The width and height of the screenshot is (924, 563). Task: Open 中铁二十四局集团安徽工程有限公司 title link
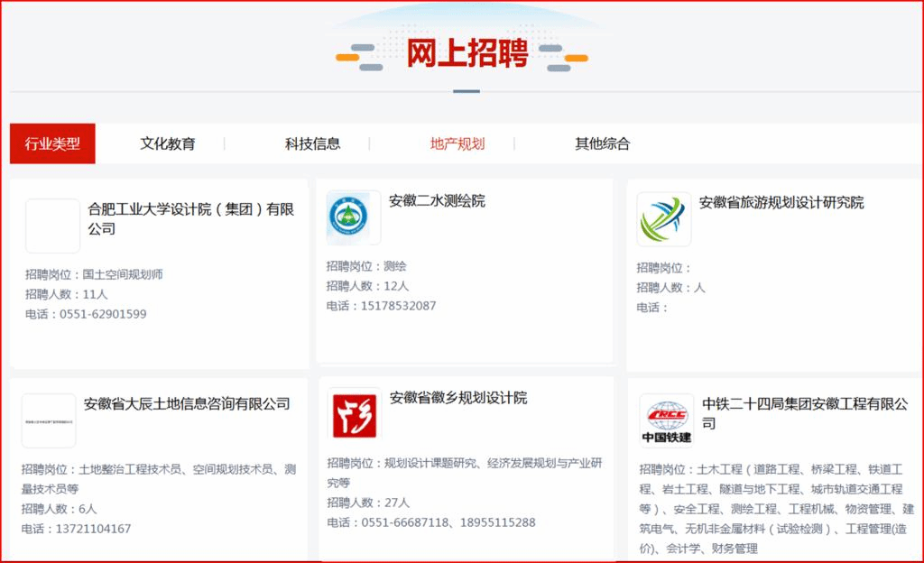pos(805,412)
